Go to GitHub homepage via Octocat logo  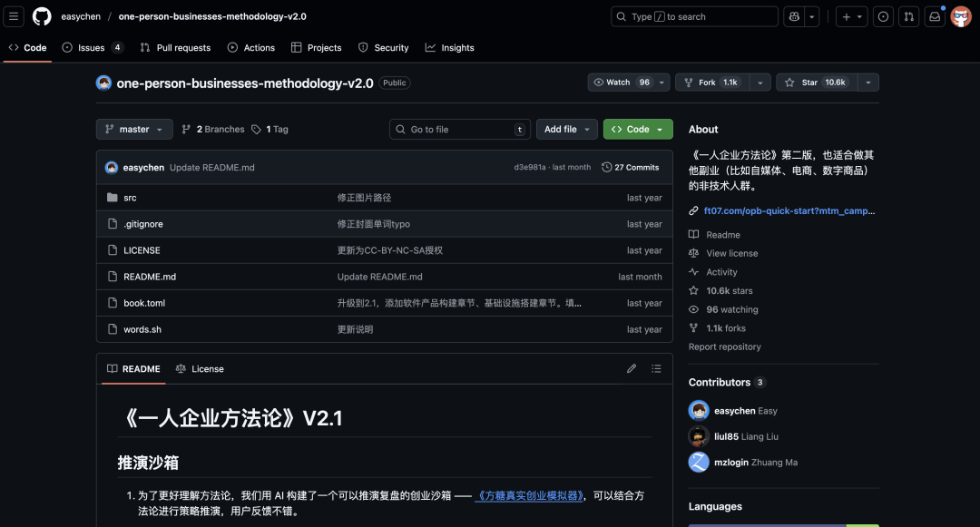click(42, 16)
